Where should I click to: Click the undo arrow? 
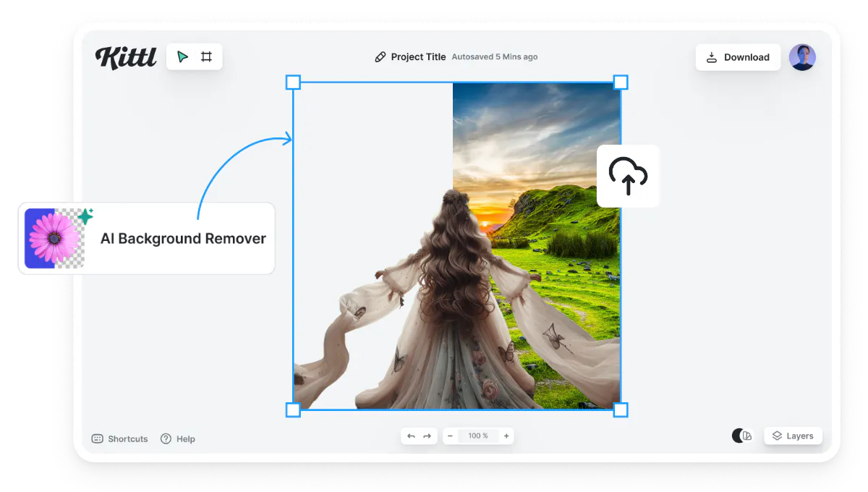point(410,436)
